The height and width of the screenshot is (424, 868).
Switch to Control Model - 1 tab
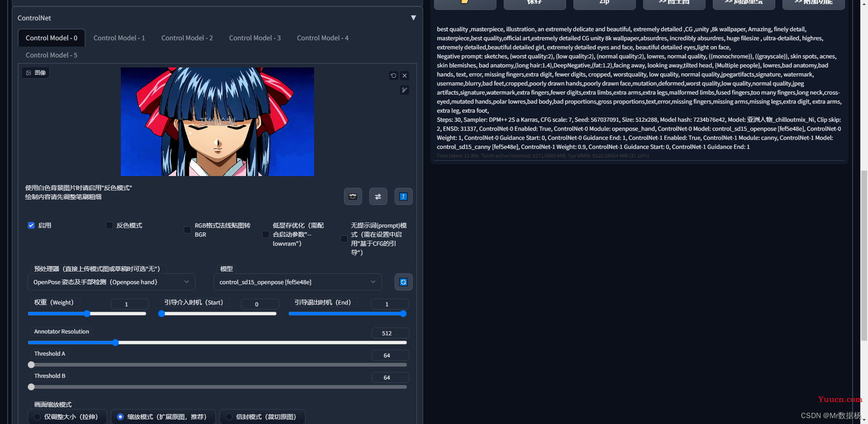[119, 38]
